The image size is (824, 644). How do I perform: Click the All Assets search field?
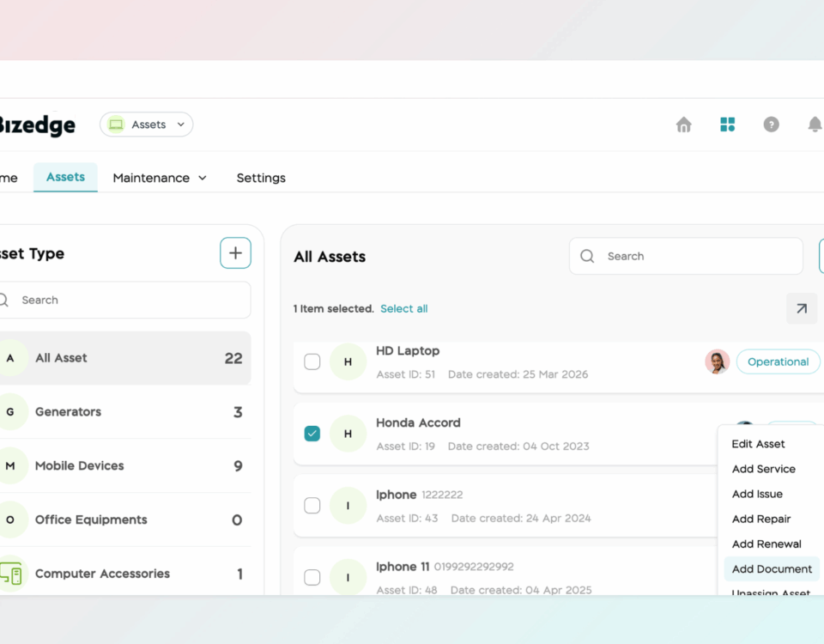(685, 256)
